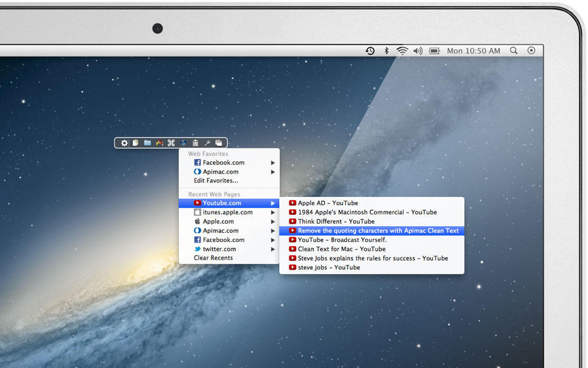588x368 pixels.
Task: Select Youtube.com under Recent Web Pages
Action: click(x=222, y=203)
